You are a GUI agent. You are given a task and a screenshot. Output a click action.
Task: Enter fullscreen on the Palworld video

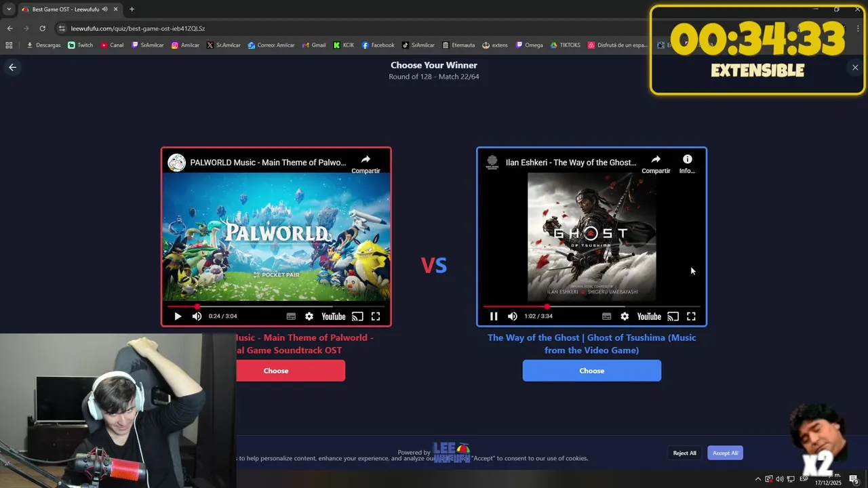(376, 317)
